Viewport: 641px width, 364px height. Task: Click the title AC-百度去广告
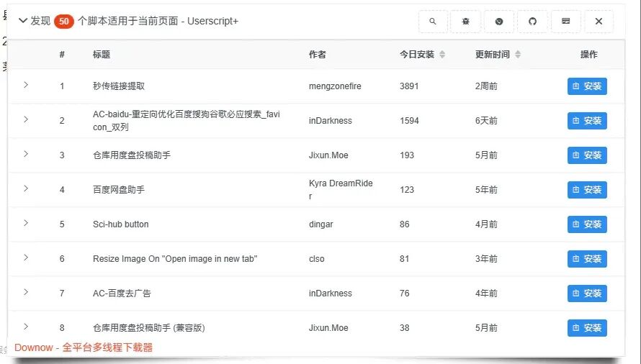122,294
